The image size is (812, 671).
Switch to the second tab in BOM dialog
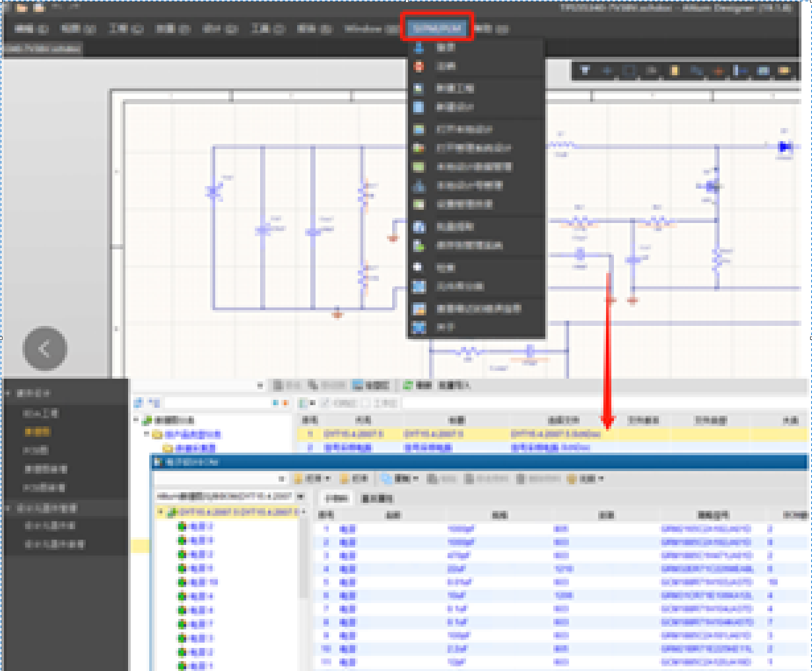(377, 498)
